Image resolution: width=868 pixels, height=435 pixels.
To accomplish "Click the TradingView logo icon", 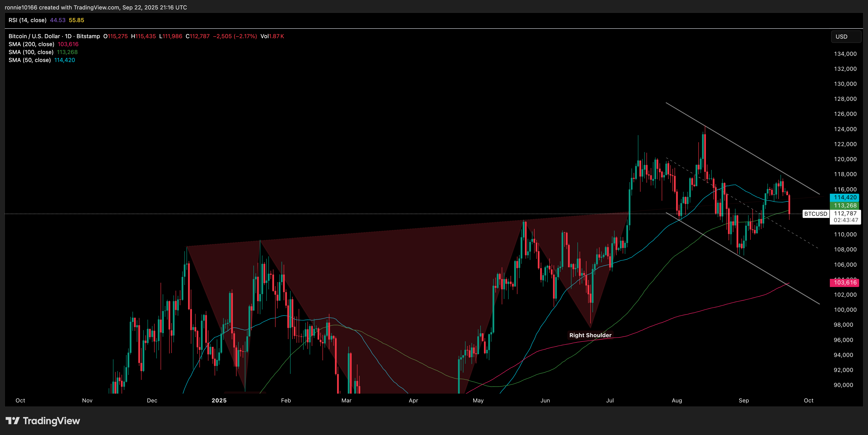I will (x=12, y=420).
